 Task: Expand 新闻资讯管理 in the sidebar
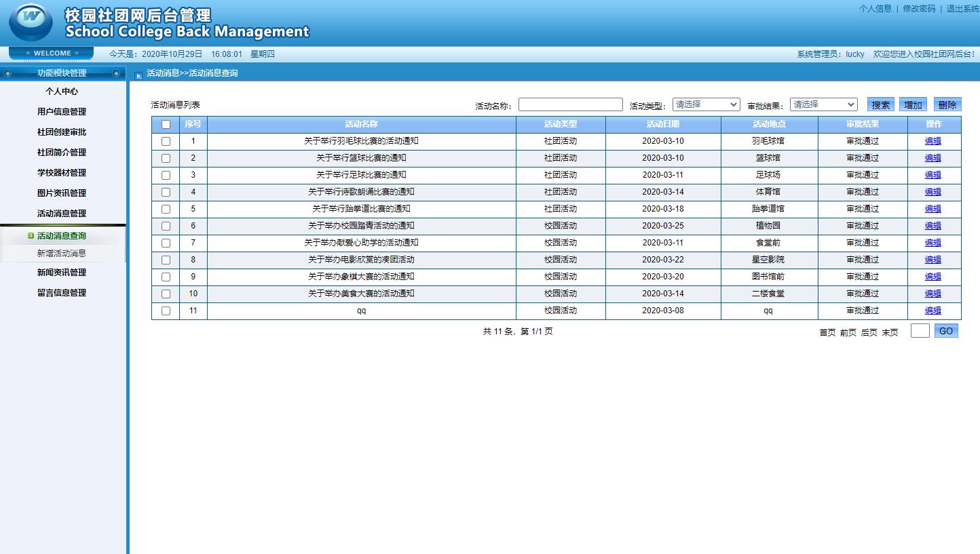tap(62, 273)
